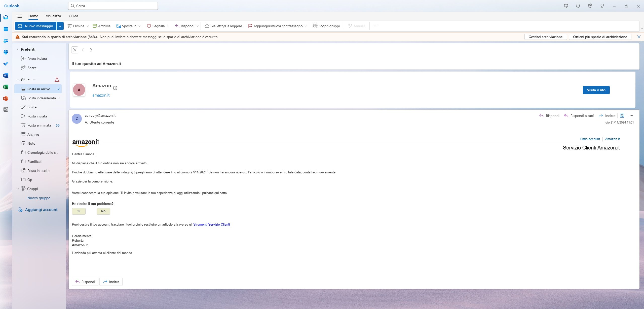The image size is (644, 309).
Task: Open Elimina dropdown arrow
Action: point(88,26)
